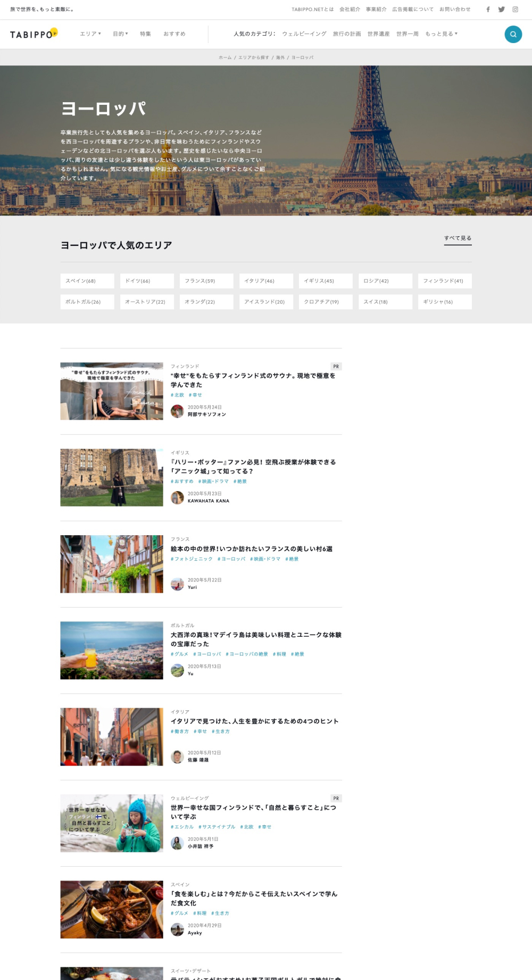
Task: Click the すべて見る link
Action: point(458,238)
